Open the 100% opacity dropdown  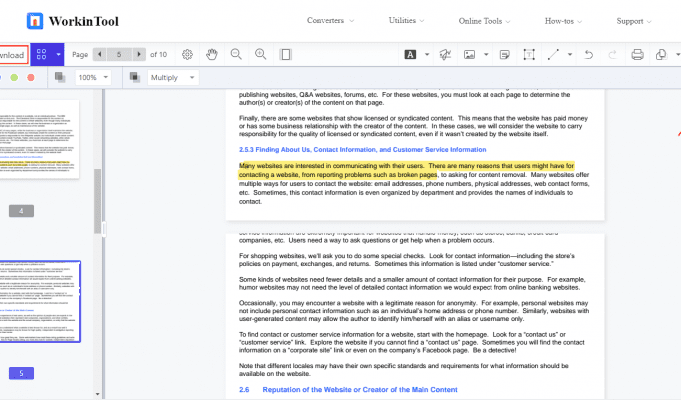click(x=93, y=77)
